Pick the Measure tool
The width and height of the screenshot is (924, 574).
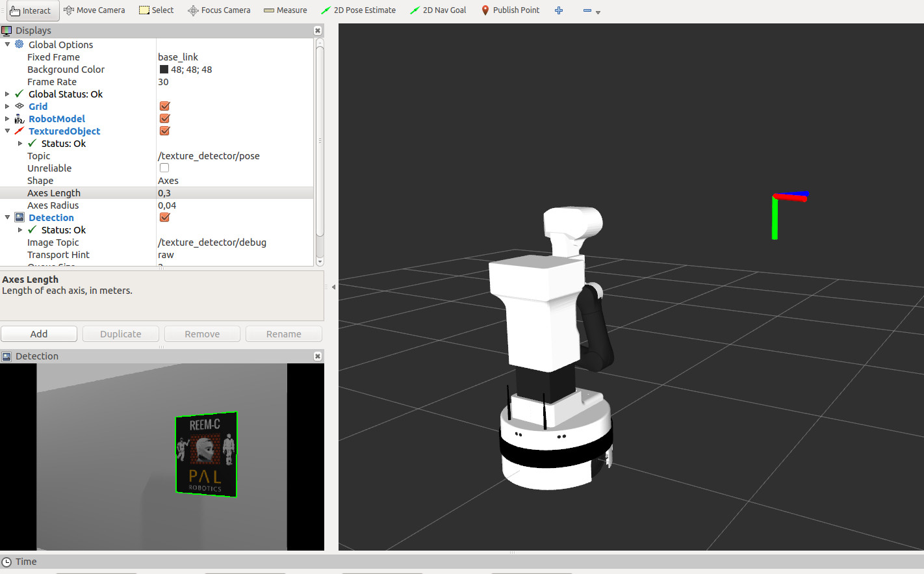click(285, 10)
